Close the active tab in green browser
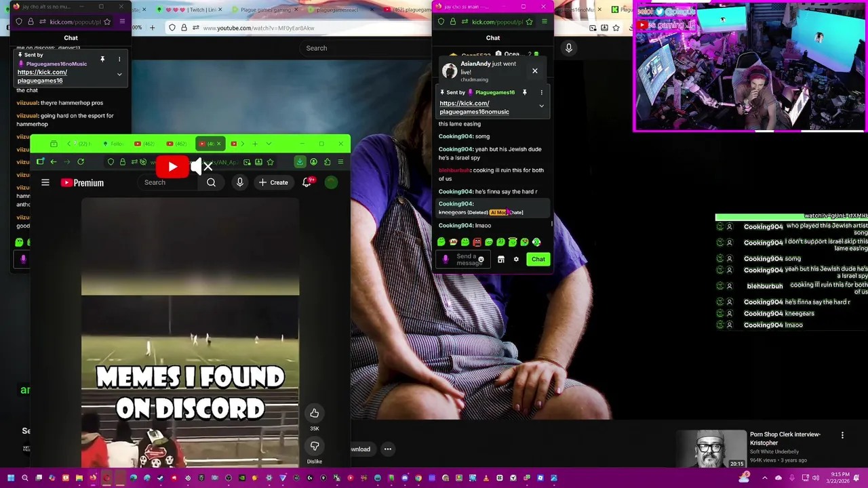Screen dimensions: 868x488 tap(218, 144)
